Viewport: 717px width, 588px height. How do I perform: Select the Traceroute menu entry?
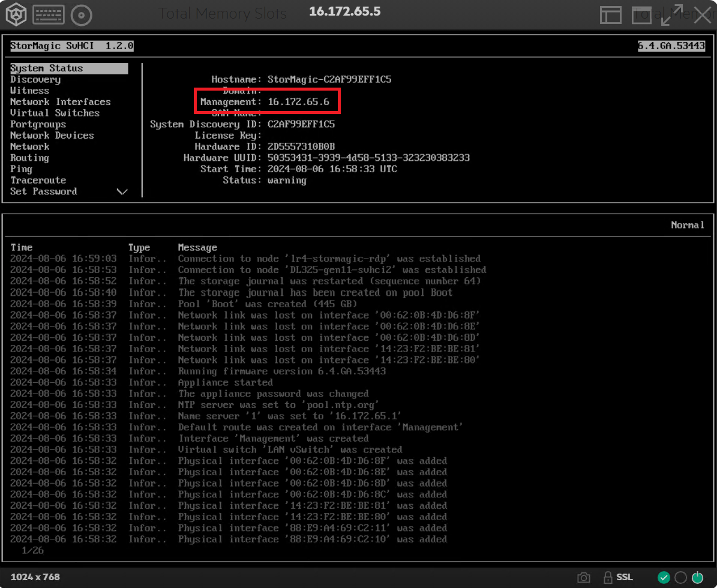click(x=38, y=180)
